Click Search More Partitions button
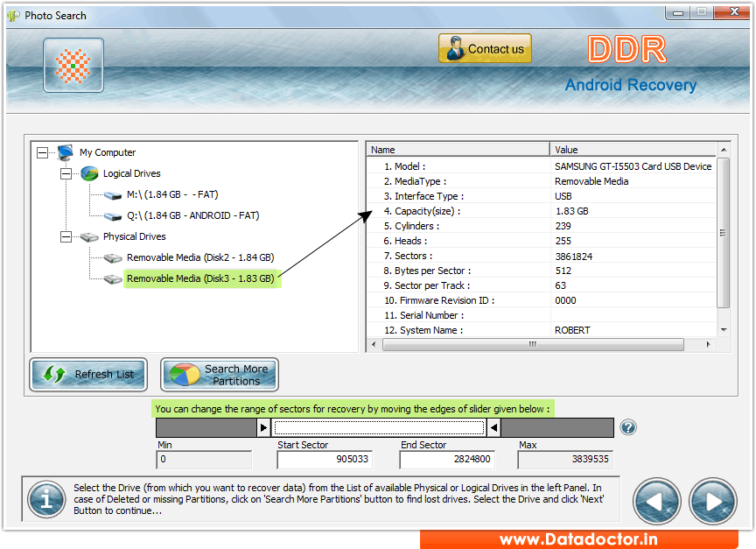 (x=220, y=375)
